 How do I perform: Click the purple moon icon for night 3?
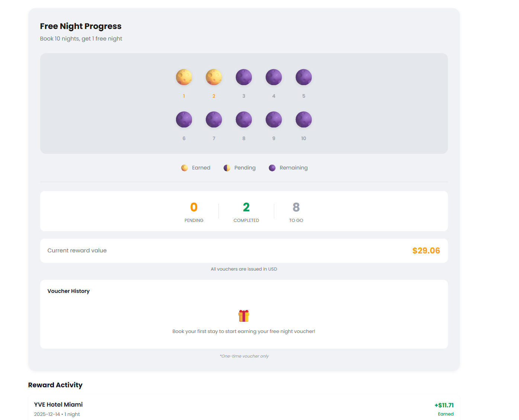[x=244, y=77]
